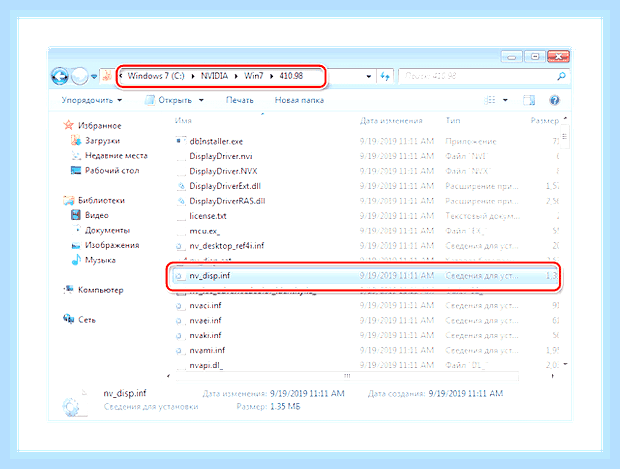The width and height of the screenshot is (620, 469).
Task: Sort by the Тип column header
Action: (453, 121)
